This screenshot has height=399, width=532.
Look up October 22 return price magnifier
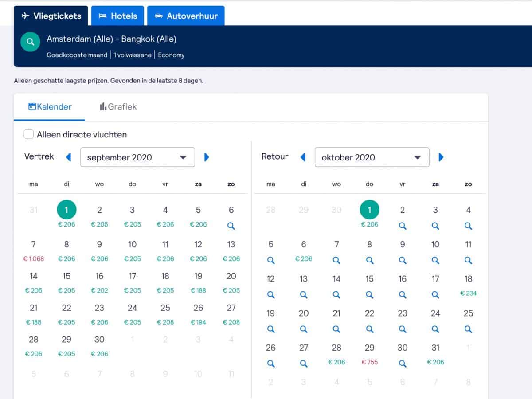coord(370,329)
